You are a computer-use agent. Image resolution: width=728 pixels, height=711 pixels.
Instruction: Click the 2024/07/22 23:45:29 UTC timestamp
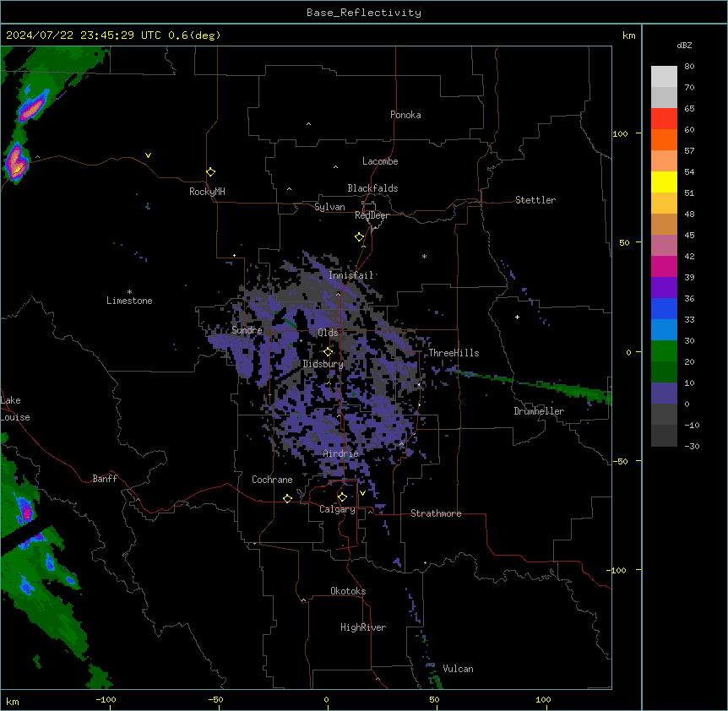84,35
